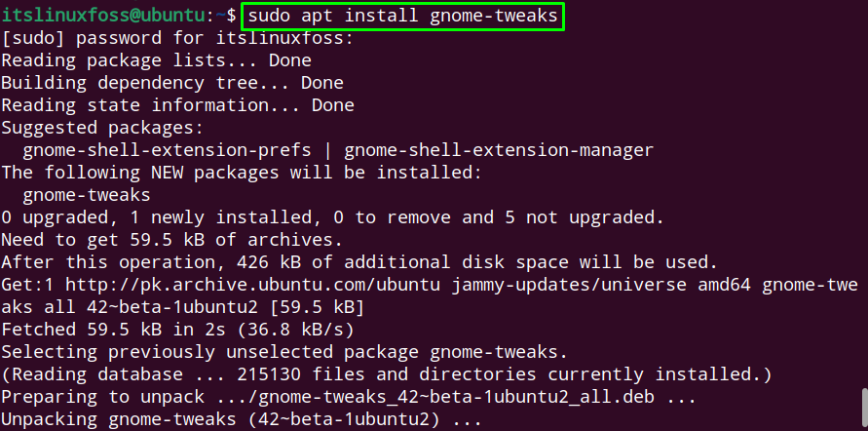Click the 'NEW packages will be installed' line
Image resolution: width=868 pixels, height=431 pixels.
click(x=242, y=173)
